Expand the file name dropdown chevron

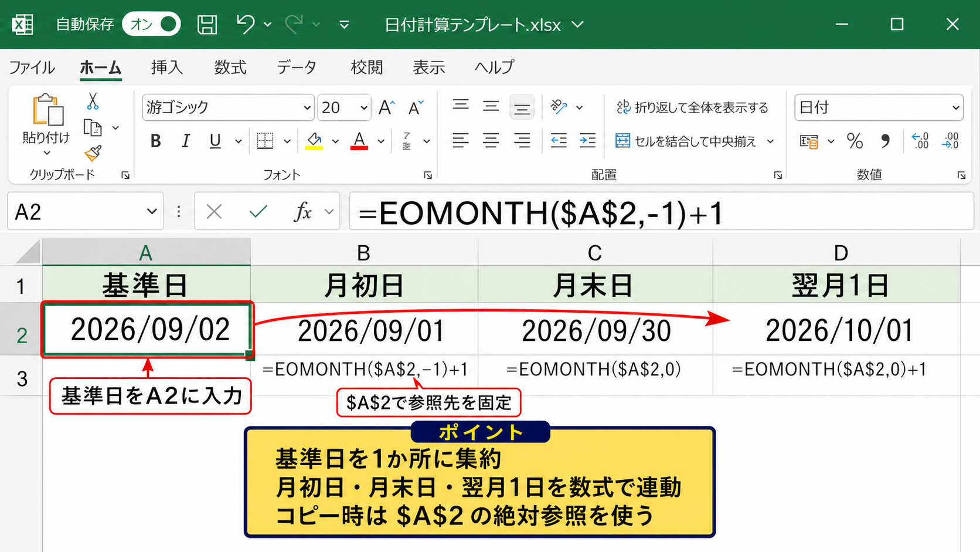[577, 25]
